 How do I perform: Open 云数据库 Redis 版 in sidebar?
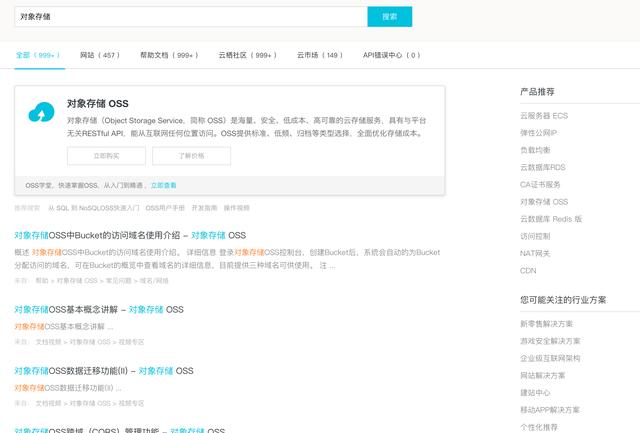click(x=551, y=219)
